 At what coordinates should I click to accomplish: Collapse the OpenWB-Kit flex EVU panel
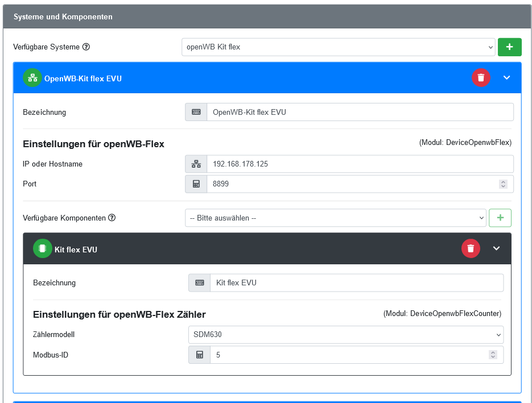coord(506,78)
